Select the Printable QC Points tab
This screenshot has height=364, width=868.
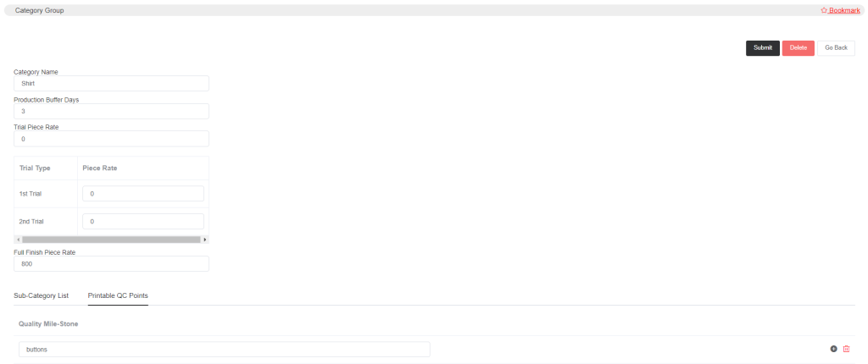tap(118, 295)
